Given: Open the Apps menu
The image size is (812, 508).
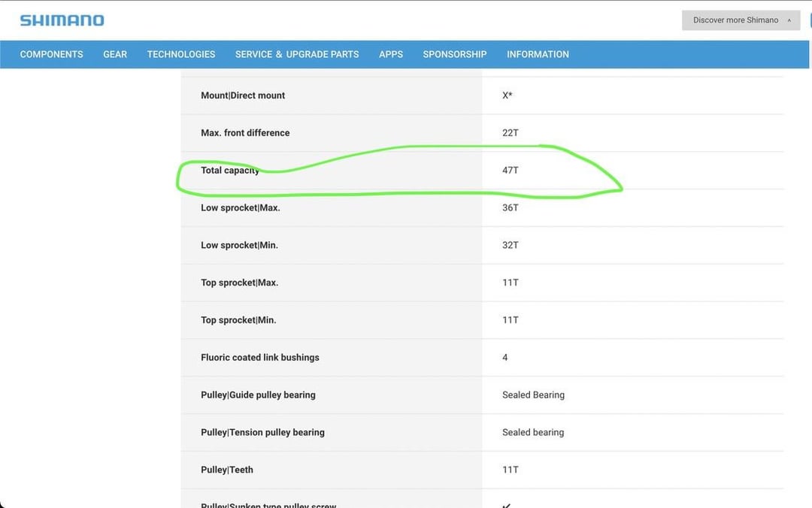Looking at the screenshot, I should (391, 54).
